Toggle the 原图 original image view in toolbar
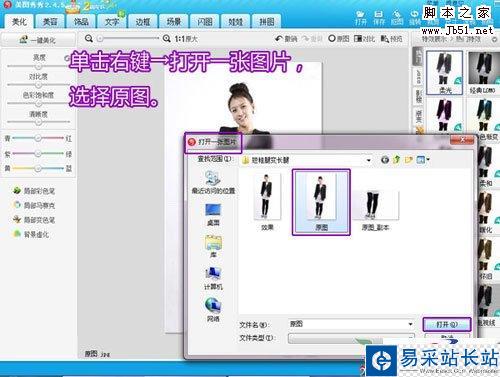This screenshot has width=500, height=377. pyautogui.click(x=339, y=39)
